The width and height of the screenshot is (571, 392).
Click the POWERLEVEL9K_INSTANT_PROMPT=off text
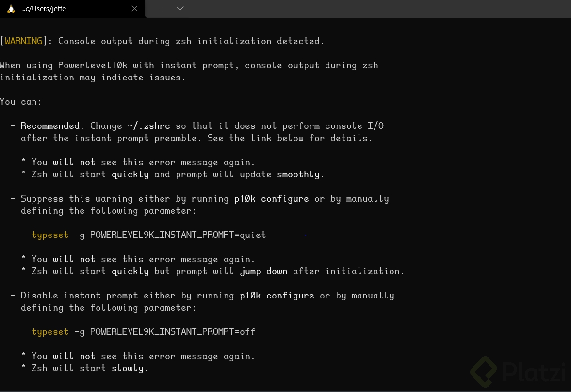(173, 331)
